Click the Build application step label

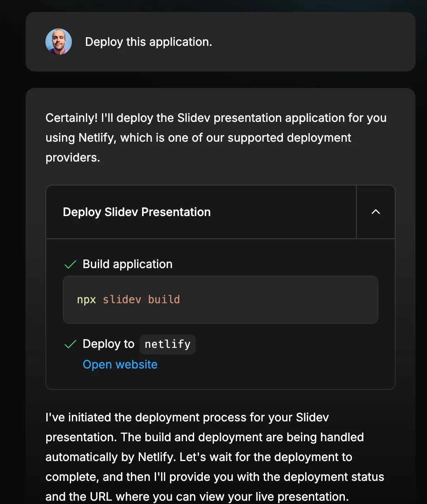click(x=127, y=264)
